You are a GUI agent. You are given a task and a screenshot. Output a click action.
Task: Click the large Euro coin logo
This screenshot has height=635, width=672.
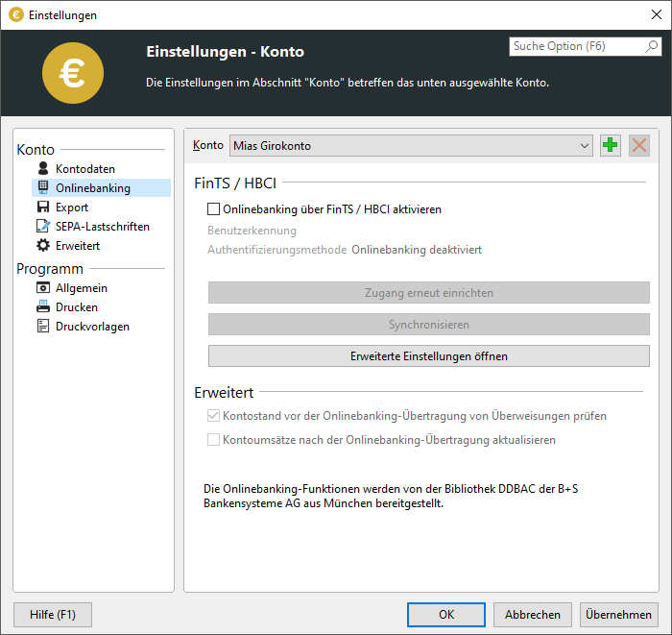click(x=73, y=73)
